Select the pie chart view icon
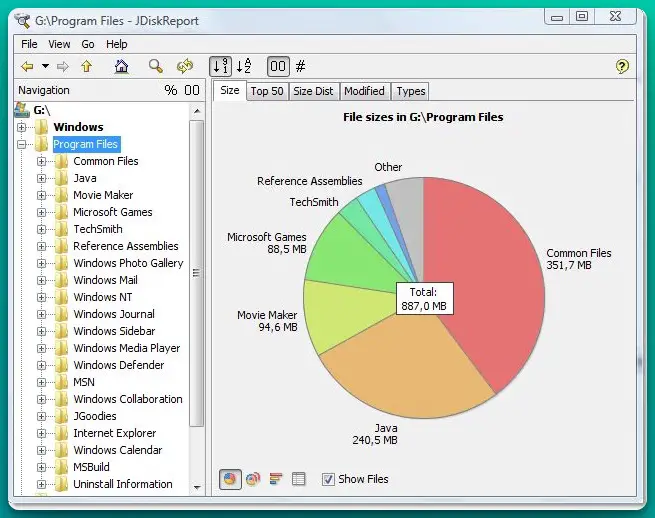Screen dimensions: 655x518 pyautogui.click(x=230, y=479)
